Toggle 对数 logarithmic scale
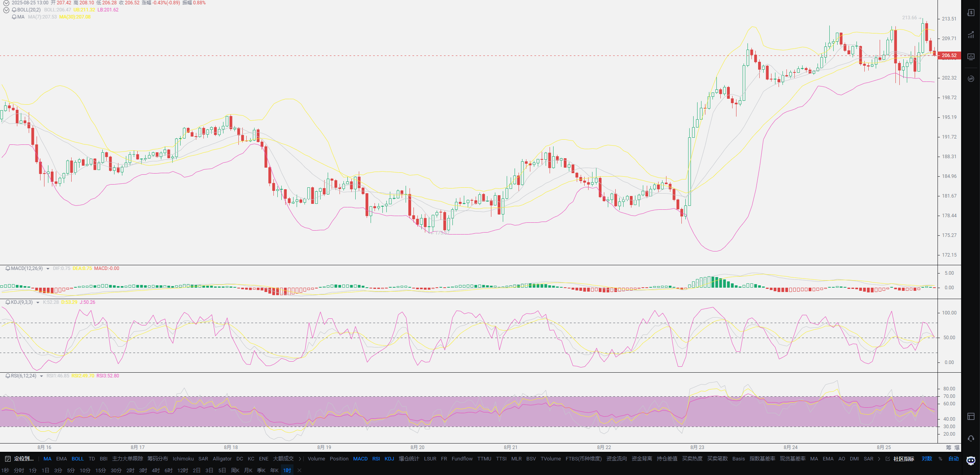This screenshot has width=980, height=475. (927, 459)
